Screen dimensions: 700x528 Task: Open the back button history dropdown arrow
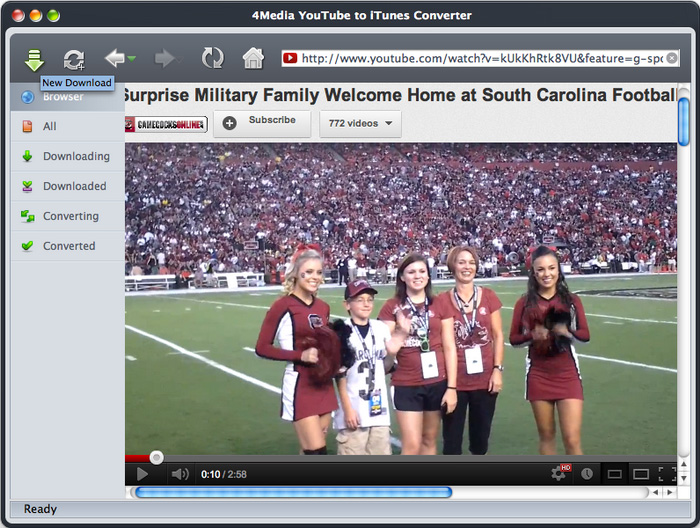pyautogui.click(x=132, y=60)
